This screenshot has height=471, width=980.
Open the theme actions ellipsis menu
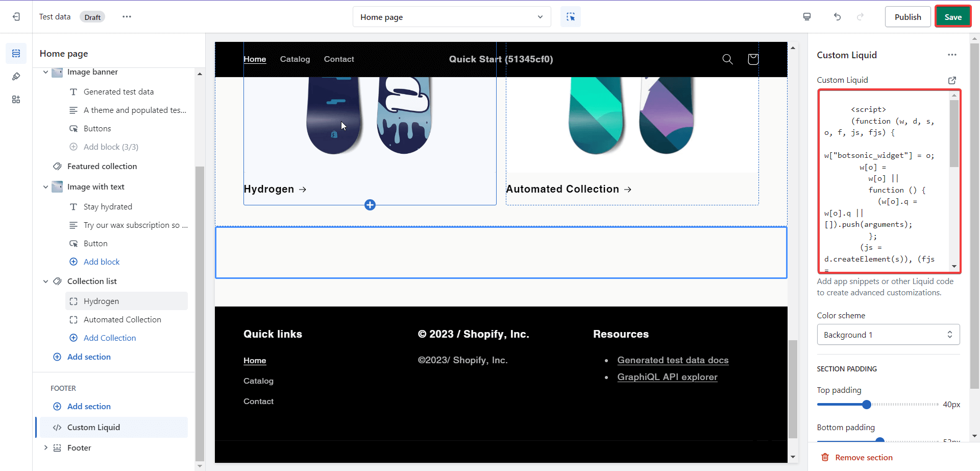click(127, 17)
